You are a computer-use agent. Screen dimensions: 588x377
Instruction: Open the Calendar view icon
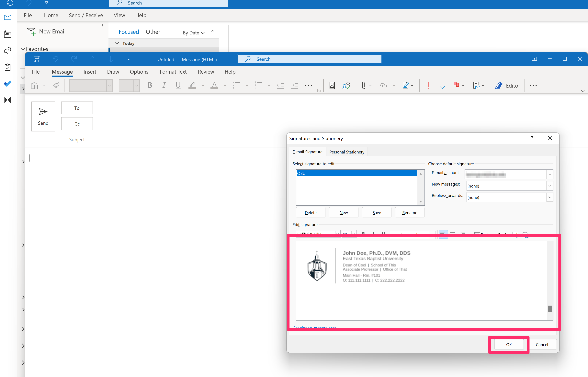point(8,34)
